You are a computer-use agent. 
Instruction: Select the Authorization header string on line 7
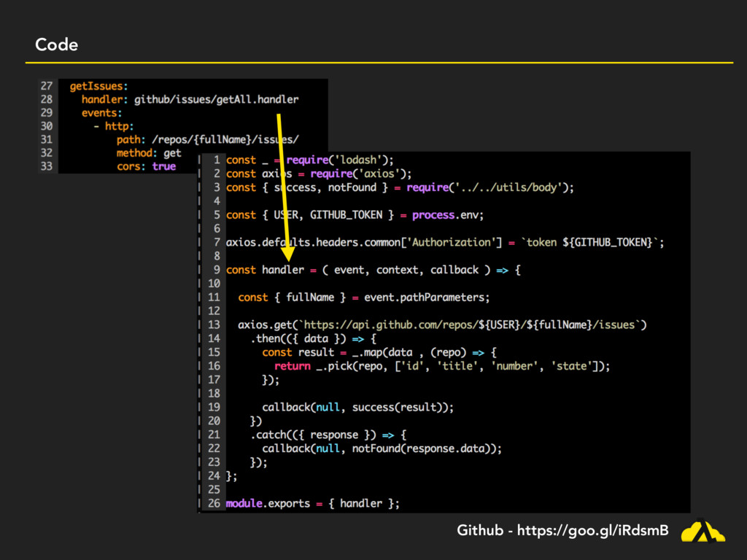coord(448,242)
